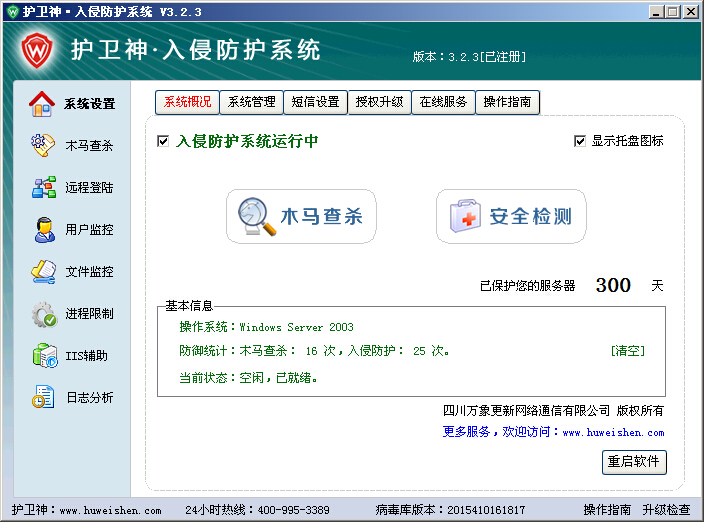Open the 操作指南 tab
The width and height of the screenshot is (704, 522).
pos(507,102)
